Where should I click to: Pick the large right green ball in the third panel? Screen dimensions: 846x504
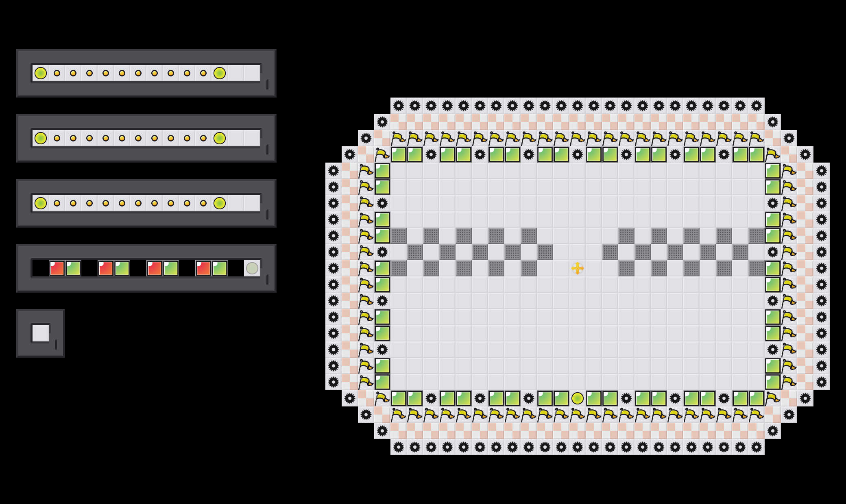click(x=220, y=203)
